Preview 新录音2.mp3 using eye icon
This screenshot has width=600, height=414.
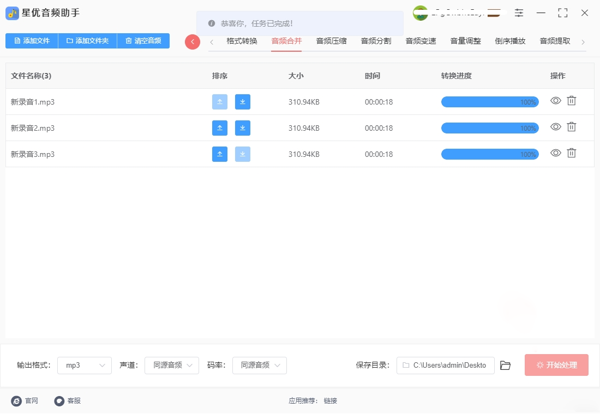click(556, 127)
